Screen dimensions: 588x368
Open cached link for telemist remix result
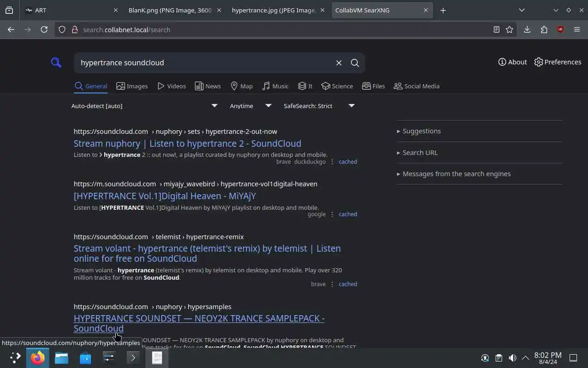[x=348, y=284]
